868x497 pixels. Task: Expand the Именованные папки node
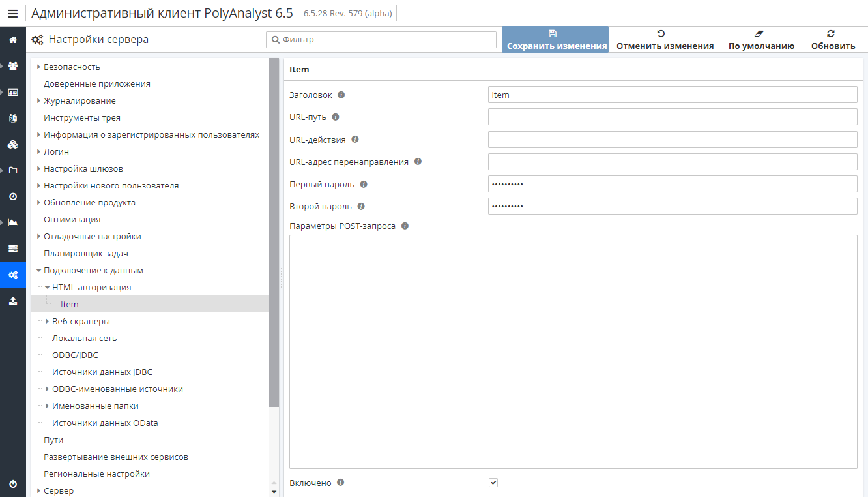click(48, 406)
